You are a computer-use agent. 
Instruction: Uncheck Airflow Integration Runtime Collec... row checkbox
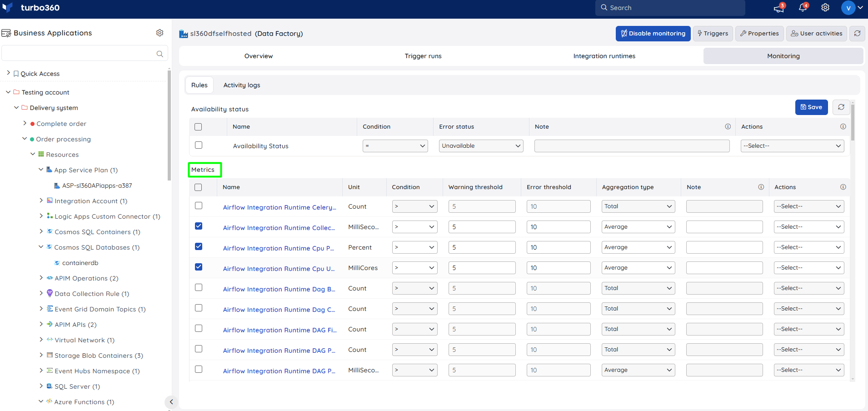[x=199, y=226]
